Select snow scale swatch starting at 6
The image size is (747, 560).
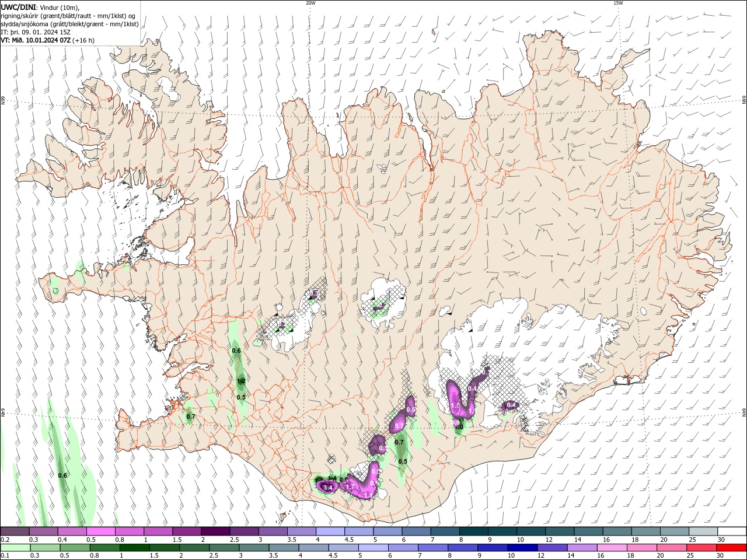pos(416,531)
